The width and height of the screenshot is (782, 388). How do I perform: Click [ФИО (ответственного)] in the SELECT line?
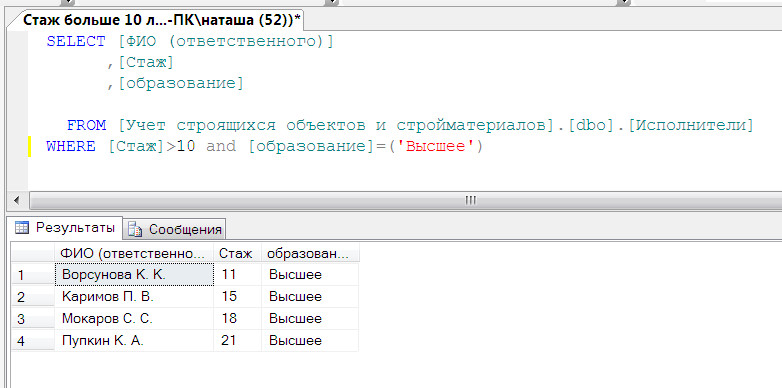(x=226, y=41)
